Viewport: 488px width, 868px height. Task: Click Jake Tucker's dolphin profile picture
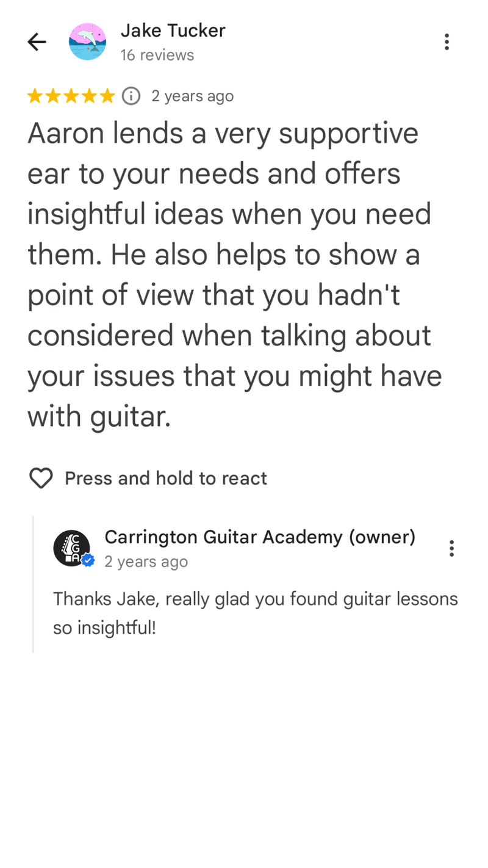[x=87, y=42]
